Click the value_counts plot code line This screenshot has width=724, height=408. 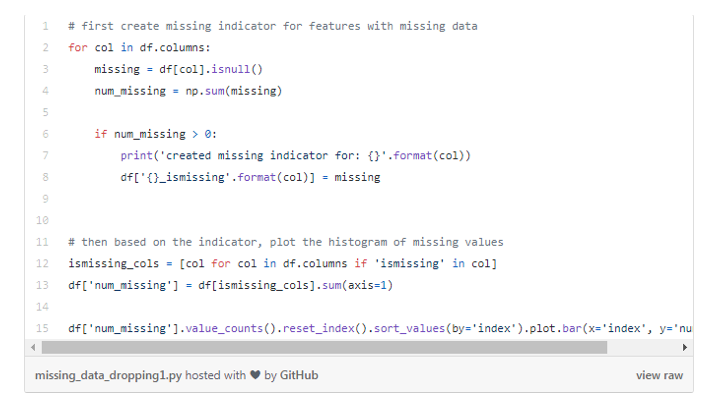click(380, 328)
